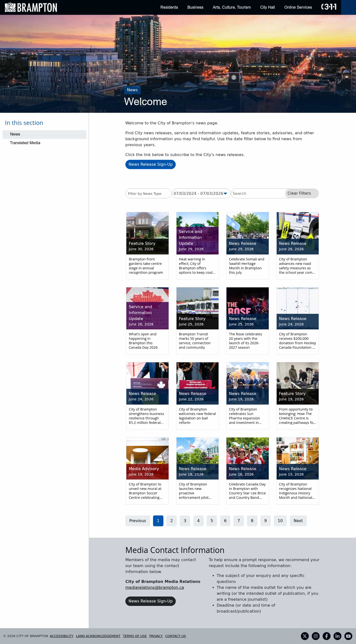Image resolution: width=356 pixels, height=644 pixels.
Task: Go to page 10
Action: pos(280,521)
